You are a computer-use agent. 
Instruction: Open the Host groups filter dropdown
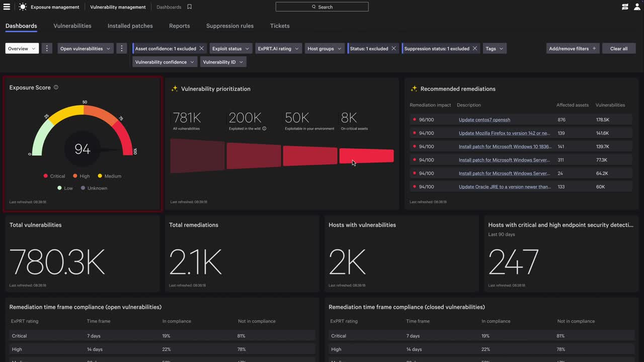pyautogui.click(x=325, y=49)
